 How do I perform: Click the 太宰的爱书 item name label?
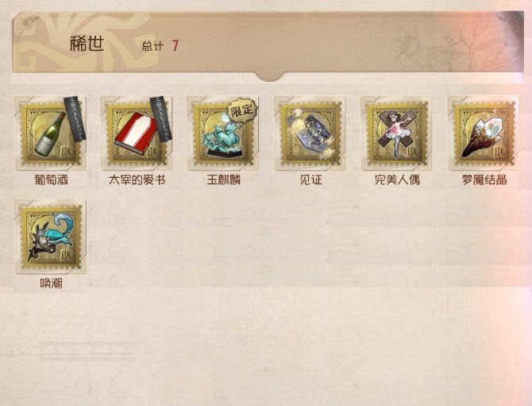click(x=137, y=180)
